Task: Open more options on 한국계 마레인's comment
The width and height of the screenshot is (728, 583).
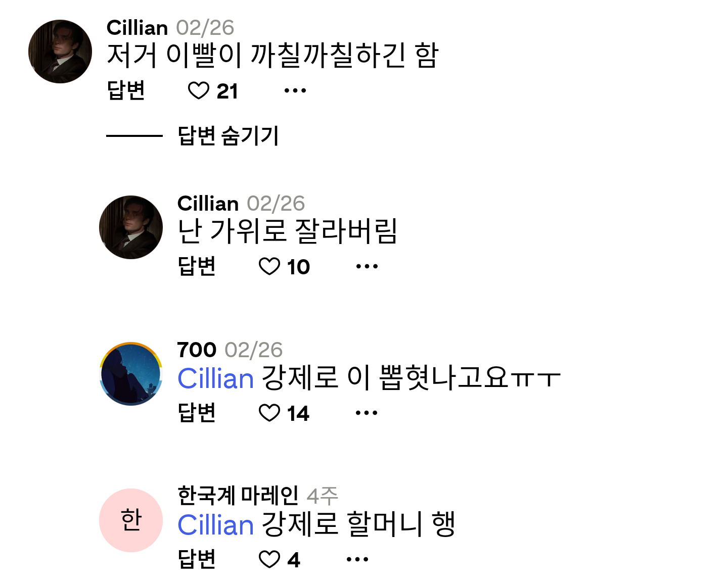Action: (357, 560)
